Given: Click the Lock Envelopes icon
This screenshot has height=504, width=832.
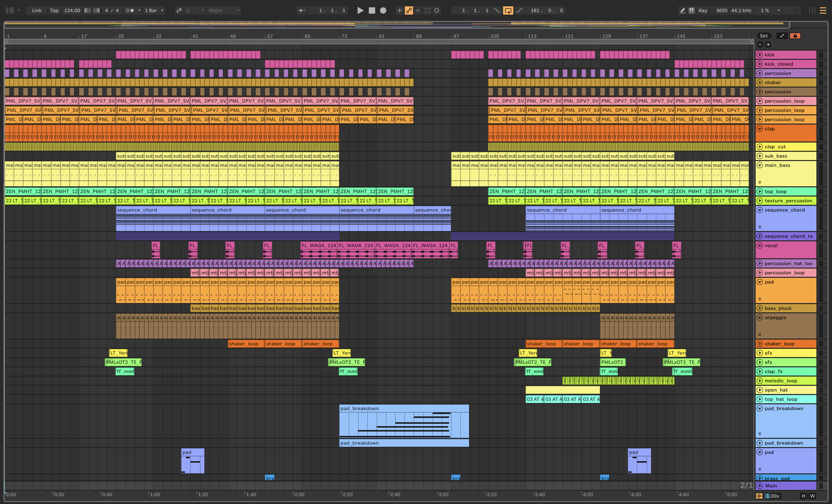Looking at the screenshot, I should (x=795, y=36).
